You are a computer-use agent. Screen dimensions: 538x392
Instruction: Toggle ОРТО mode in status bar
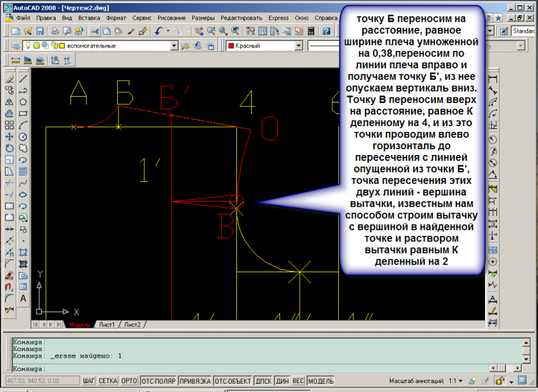tap(129, 381)
